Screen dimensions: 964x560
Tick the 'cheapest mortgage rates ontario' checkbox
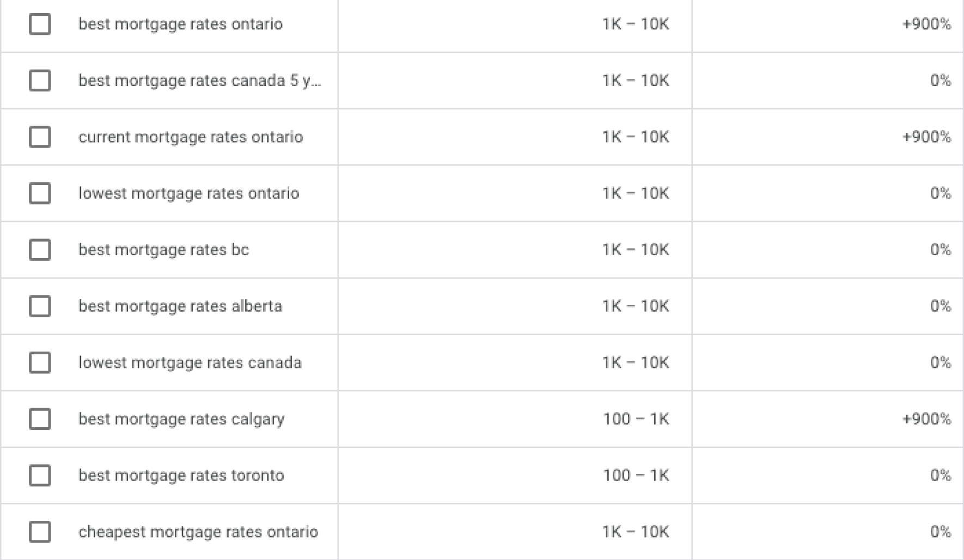(x=40, y=532)
